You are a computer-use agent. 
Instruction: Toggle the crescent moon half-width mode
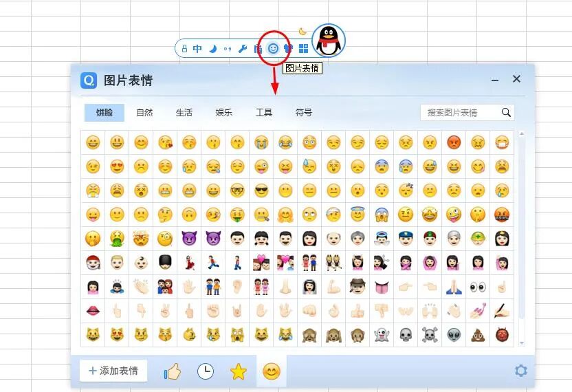(213, 49)
